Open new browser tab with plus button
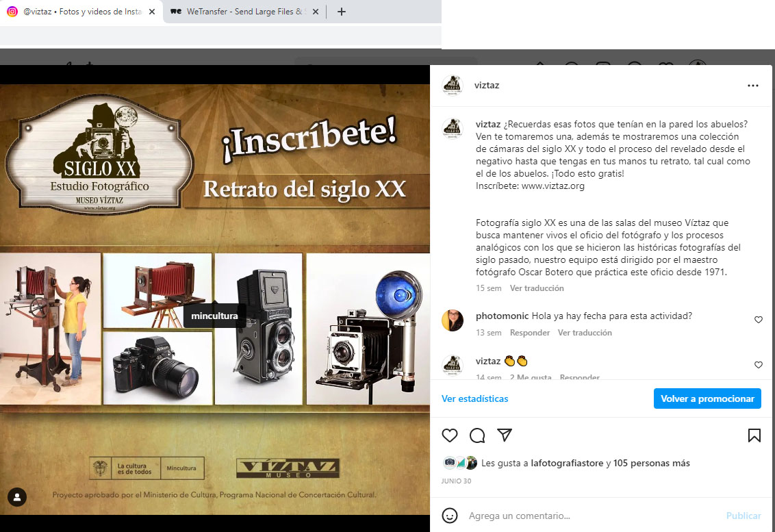Screen dimensions: 775x532 (x=342, y=12)
